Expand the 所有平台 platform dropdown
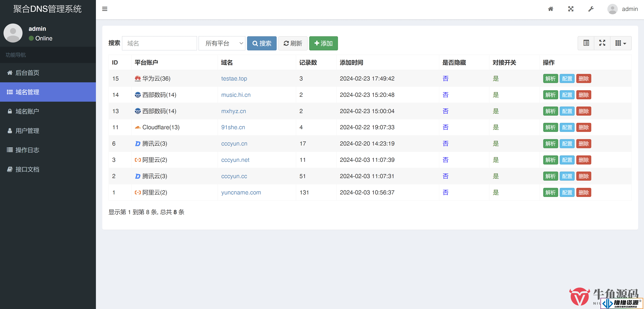The image size is (644, 309). [222, 43]
